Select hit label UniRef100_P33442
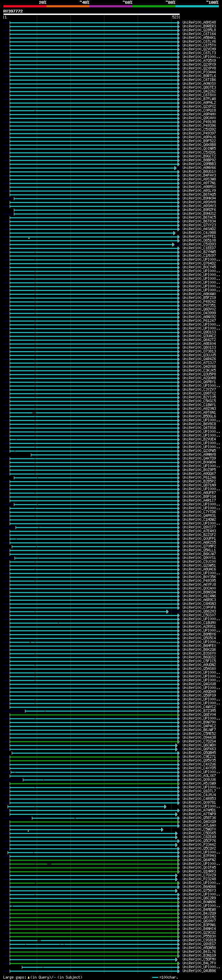 pyautogui.click(x=199, y=844)
